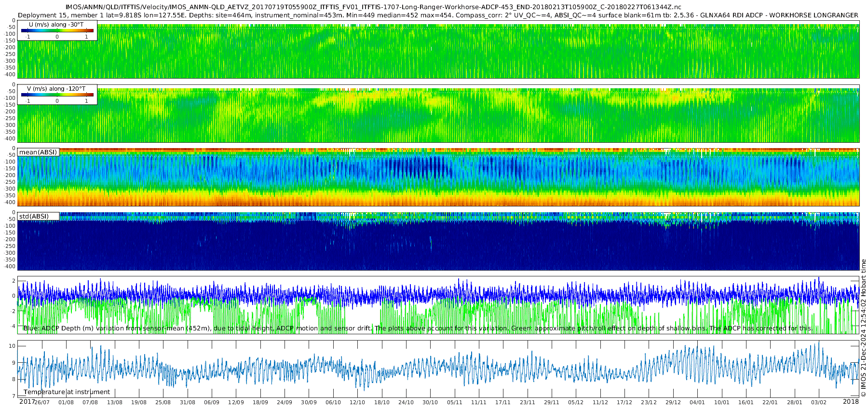Screen dimensions: 868x410
Task: Click the '18/09' date tick label
Action: click(x=260, y=403)
